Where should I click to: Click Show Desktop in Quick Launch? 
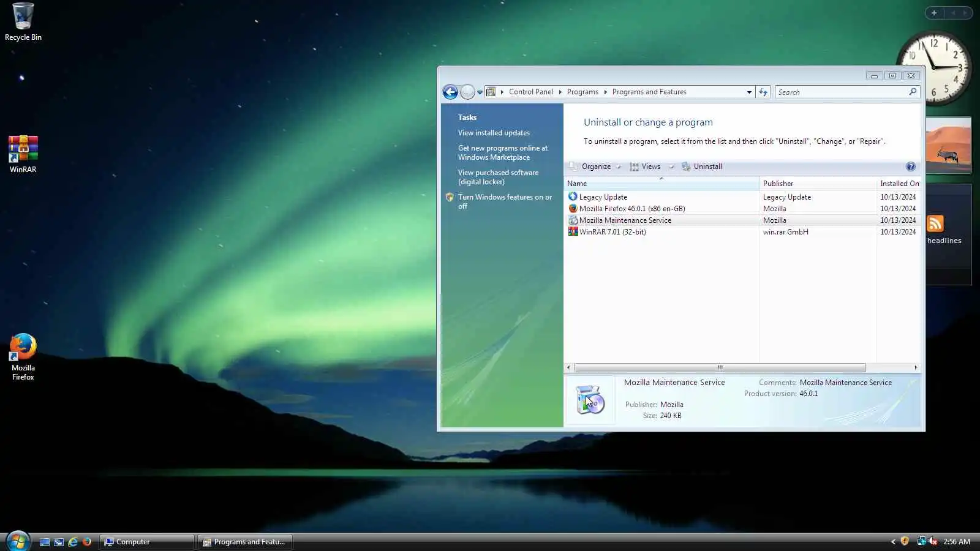click(45, 542)
